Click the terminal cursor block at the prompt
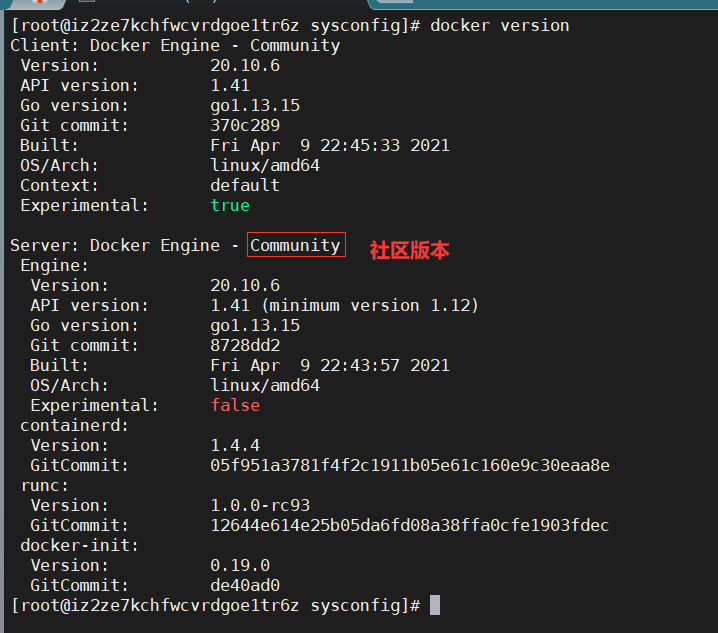Screen dimensions: 718x633 coord(435,605)
